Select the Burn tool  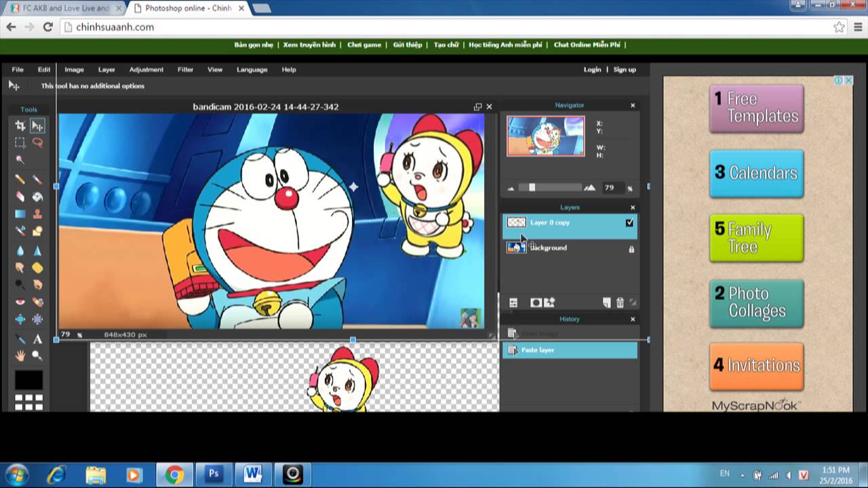tap(37, 285)
